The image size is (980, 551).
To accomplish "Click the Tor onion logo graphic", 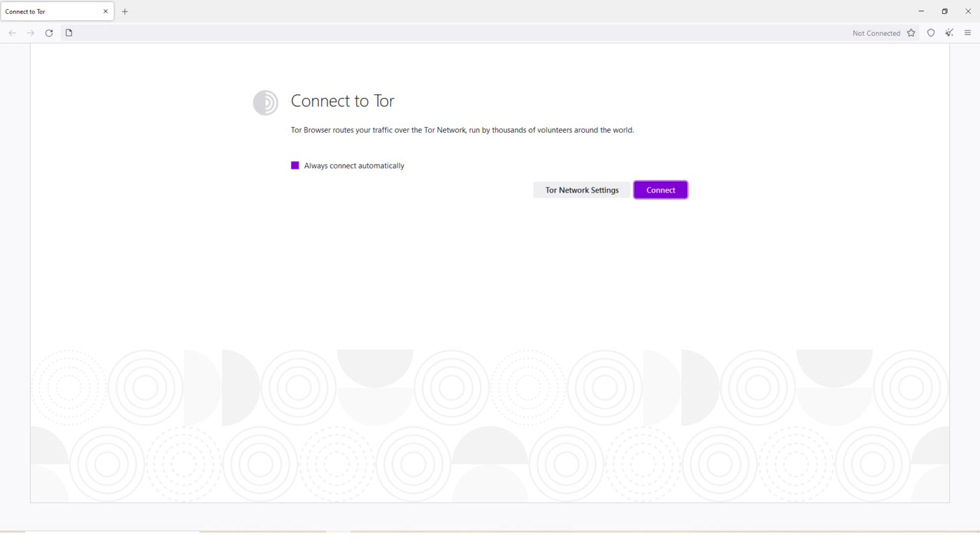I will (x=265, y=103).
